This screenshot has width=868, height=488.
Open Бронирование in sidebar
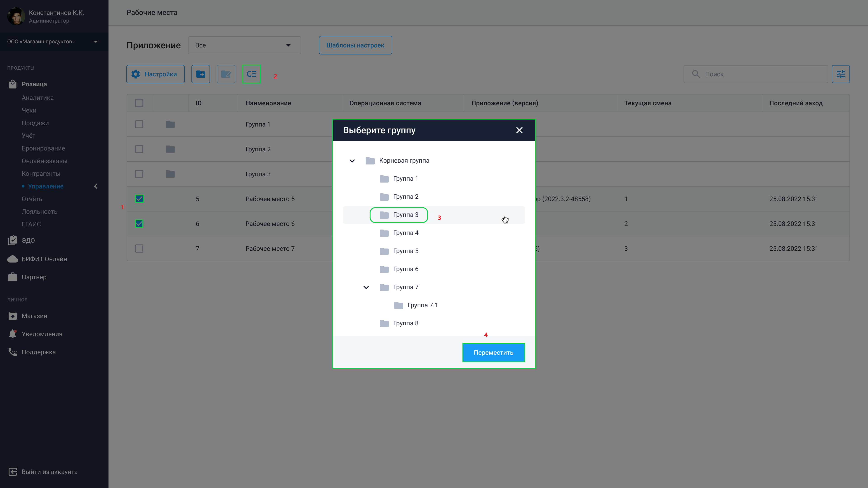coord(43,148)
